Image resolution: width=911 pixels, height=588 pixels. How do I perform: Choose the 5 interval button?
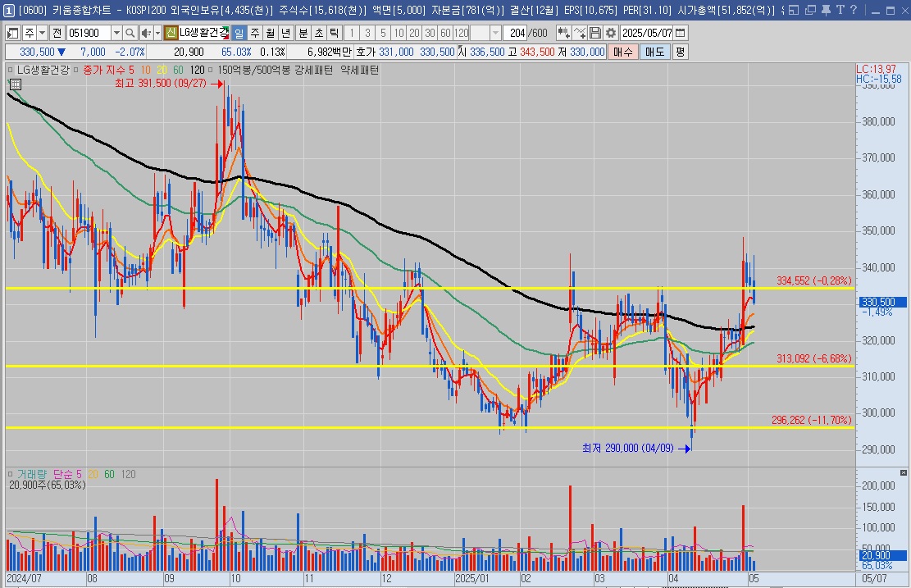pos(383,33)
